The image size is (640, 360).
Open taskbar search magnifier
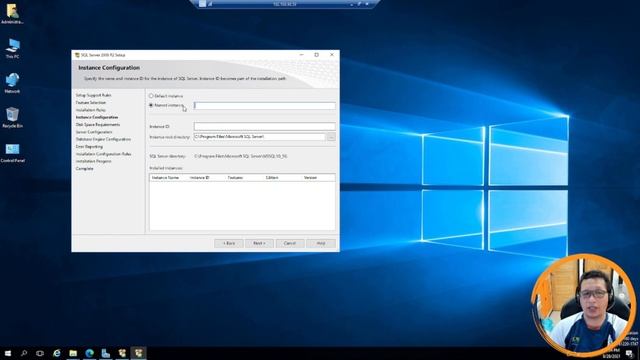tap(24, 353)
